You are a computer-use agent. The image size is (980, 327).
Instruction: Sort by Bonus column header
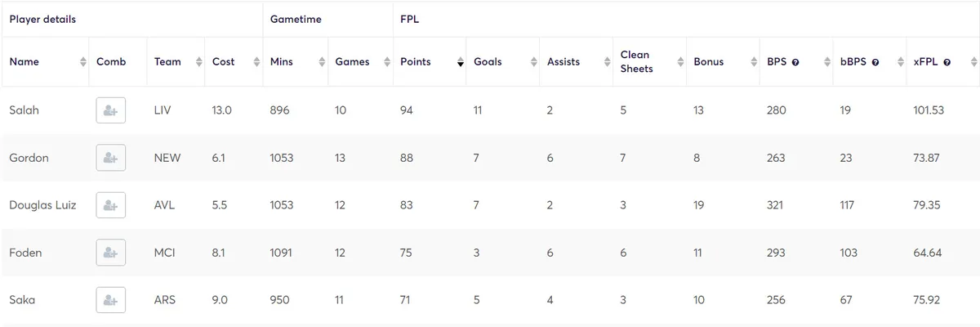[x=723, y=62]
